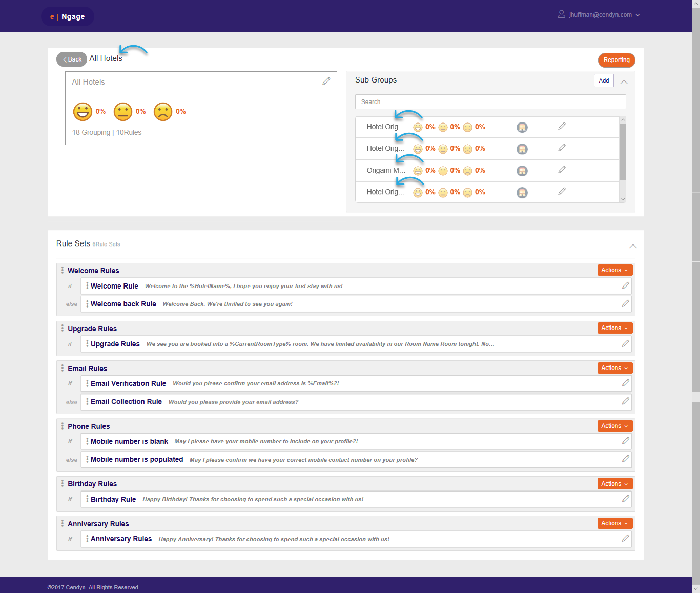700x593 pixels.
Task: Click the hotel building icon in Origami M… row
Action: coord(522,171)
